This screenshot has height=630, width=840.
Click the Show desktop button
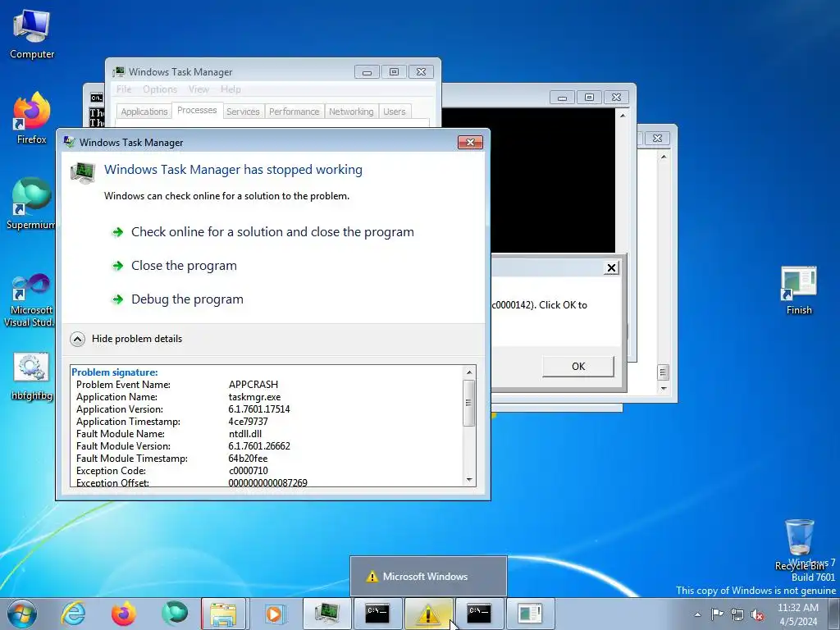(834, 614)
